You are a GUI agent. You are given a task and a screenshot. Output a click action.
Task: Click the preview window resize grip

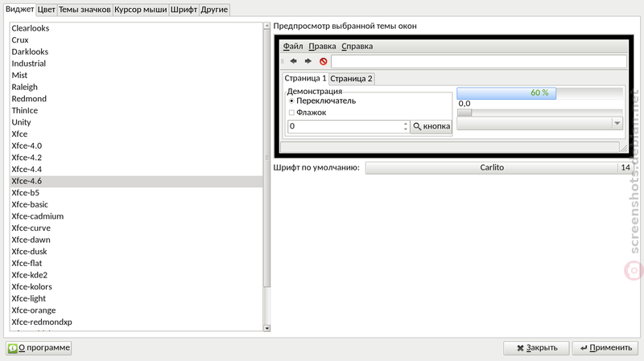[623, 148]
